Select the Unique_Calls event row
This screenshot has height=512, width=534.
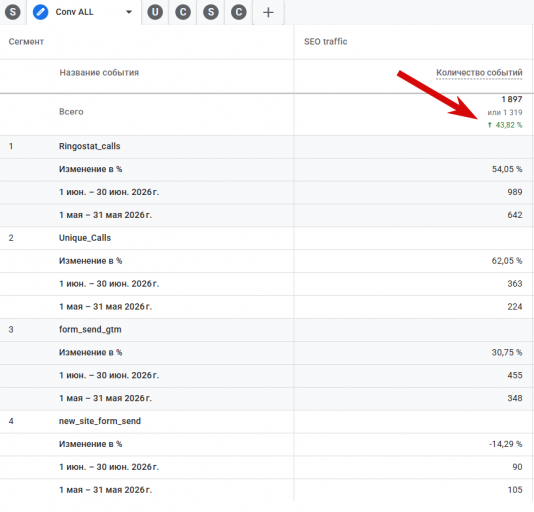267,238
